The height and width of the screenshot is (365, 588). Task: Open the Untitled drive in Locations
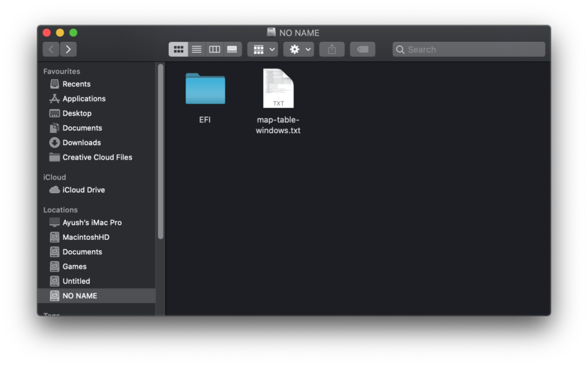[77, 281]
